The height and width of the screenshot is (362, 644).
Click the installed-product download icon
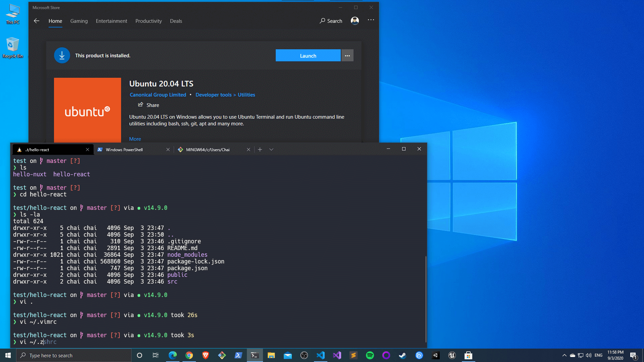point(62,55)
